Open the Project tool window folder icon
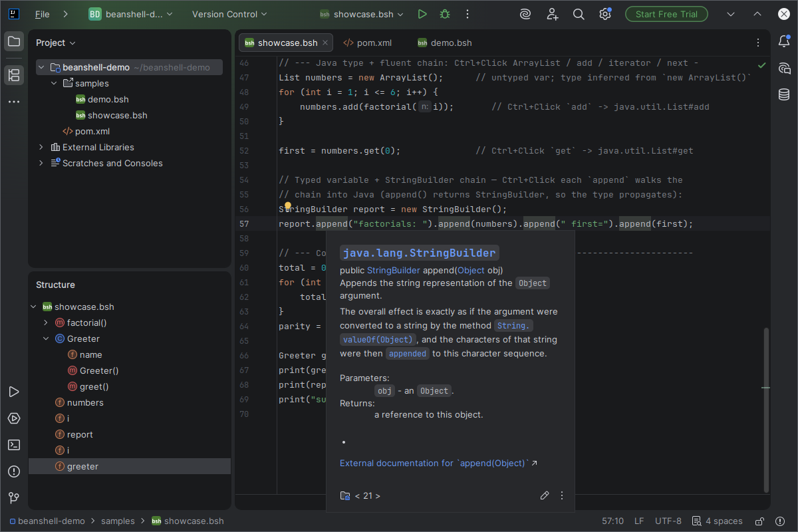This screenshot has height=532, width=798. 14,42
